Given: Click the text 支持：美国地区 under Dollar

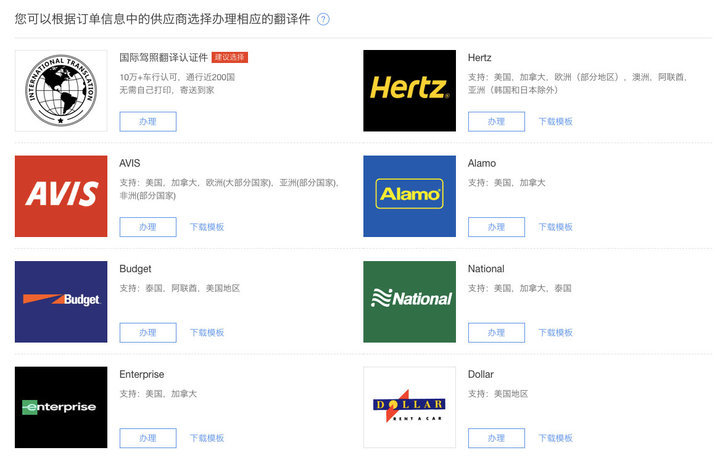Looking at the screenshot, I should click(x=498, y=394).
